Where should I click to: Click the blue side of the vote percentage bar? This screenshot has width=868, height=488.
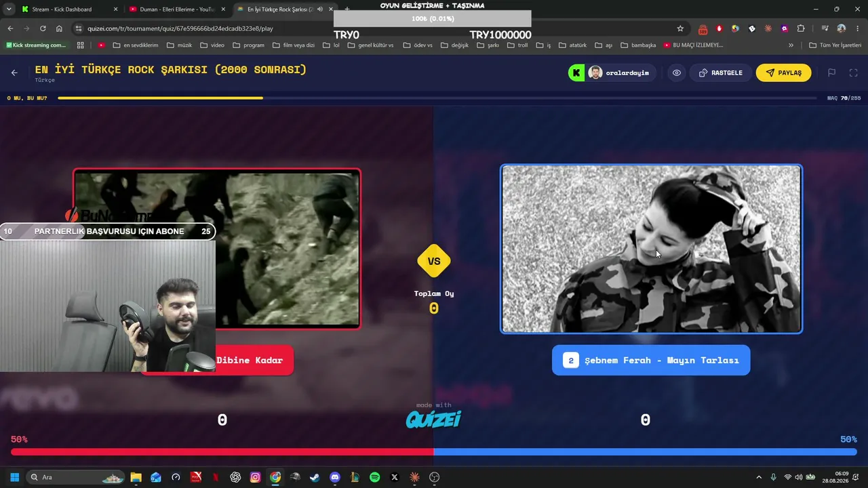tap(645, 452)
